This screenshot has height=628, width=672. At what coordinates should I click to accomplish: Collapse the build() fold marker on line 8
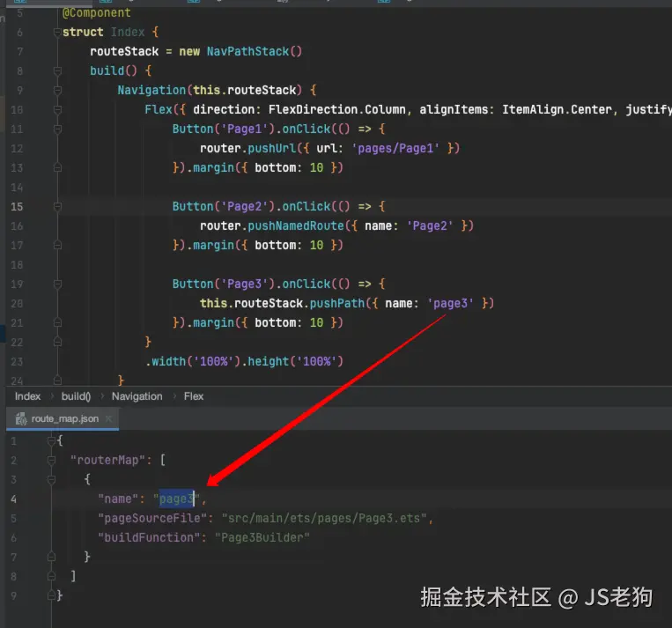click(57, 70)
